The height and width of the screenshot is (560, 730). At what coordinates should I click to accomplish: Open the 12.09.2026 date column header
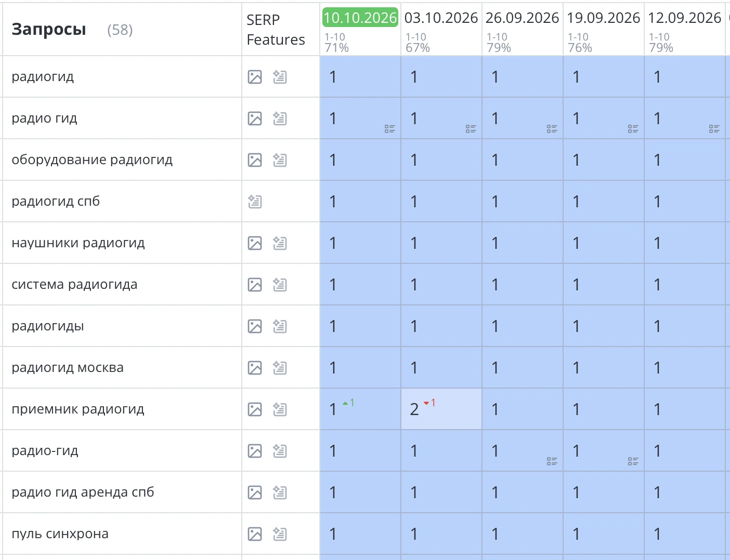click(x=684, y=18)
